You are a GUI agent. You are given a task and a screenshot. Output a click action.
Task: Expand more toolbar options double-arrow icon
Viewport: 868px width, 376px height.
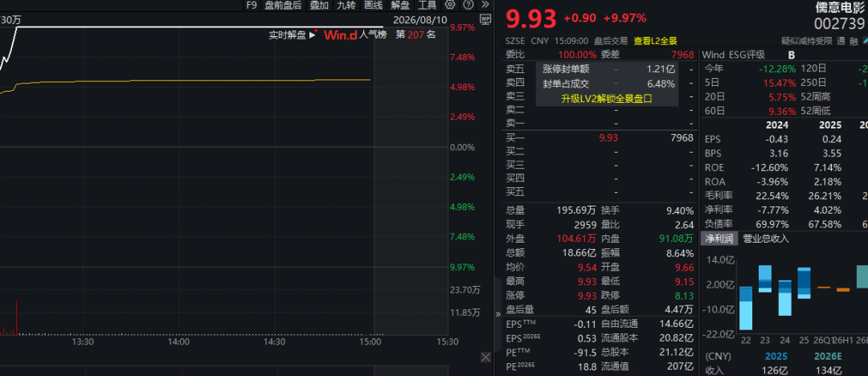tap(485, 5)
